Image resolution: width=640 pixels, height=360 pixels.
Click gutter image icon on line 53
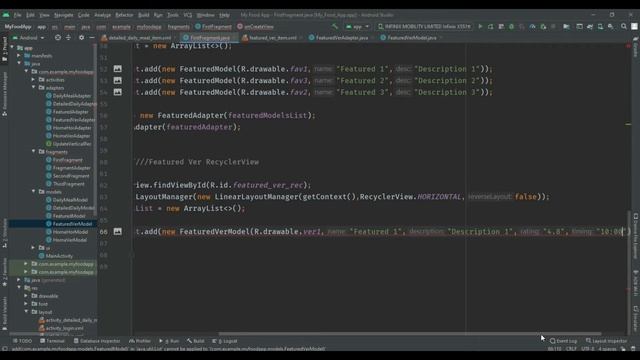(118, 80)
